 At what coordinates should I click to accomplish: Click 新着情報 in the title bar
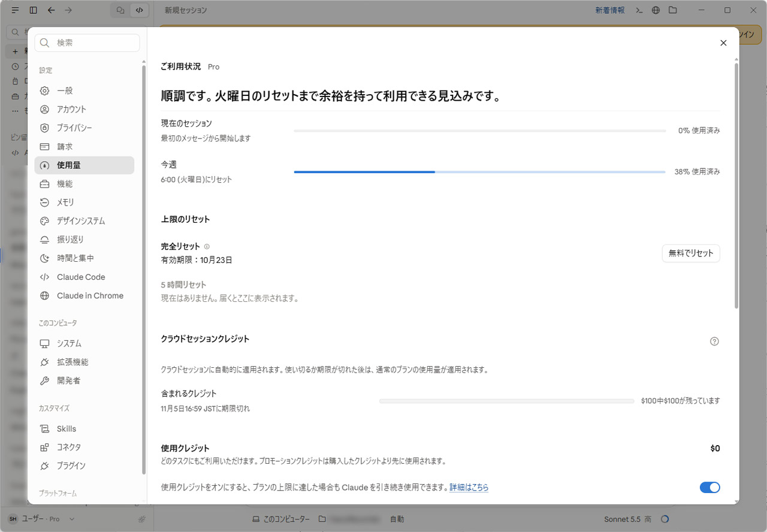pos(610,10)
